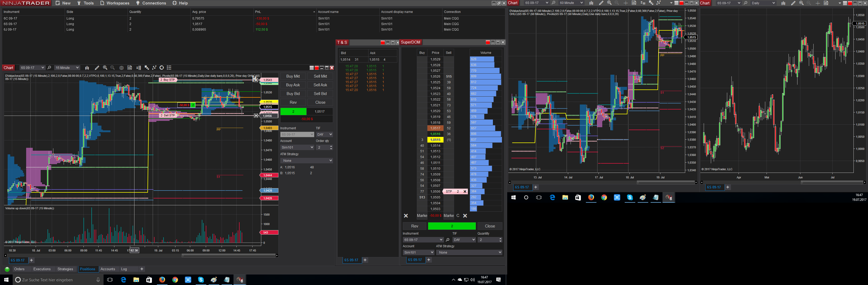Reload the 15 Minute chart data
The height and width of the screenshot is (285, 868).
pyautogui.click(x=162, y=68)
